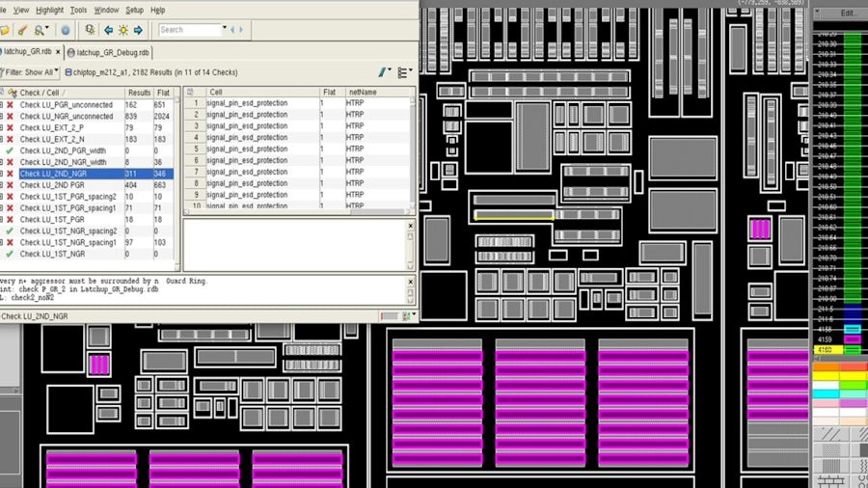
Task: Click the next result right arrow icon
Action: (138, 30)
